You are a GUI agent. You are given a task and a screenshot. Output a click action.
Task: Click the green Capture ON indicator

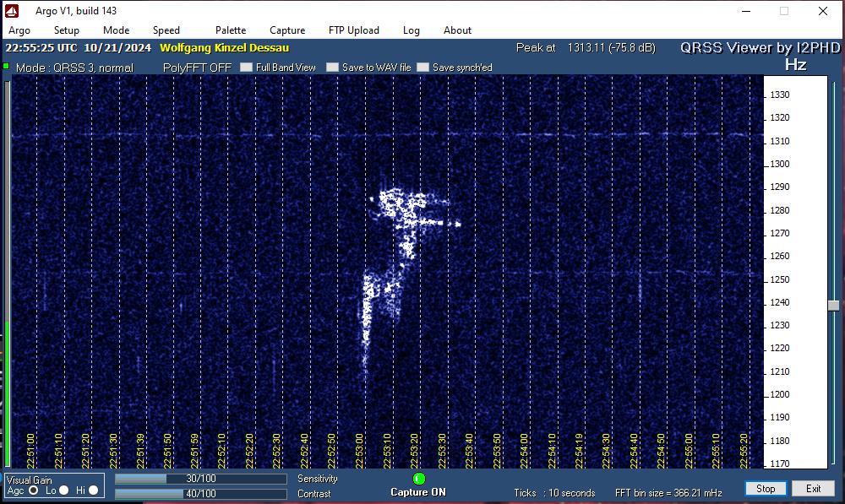click(419, 479)
